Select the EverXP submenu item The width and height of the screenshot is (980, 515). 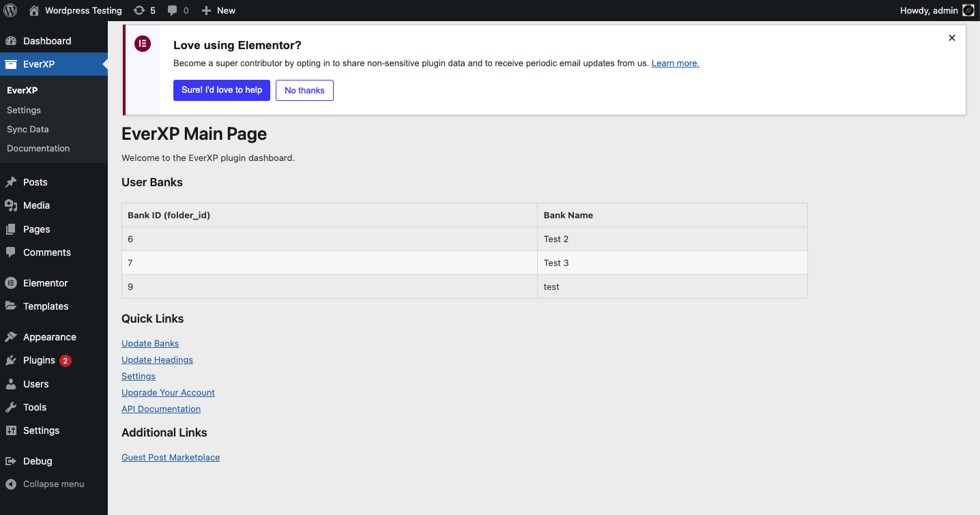click(22, 90)
